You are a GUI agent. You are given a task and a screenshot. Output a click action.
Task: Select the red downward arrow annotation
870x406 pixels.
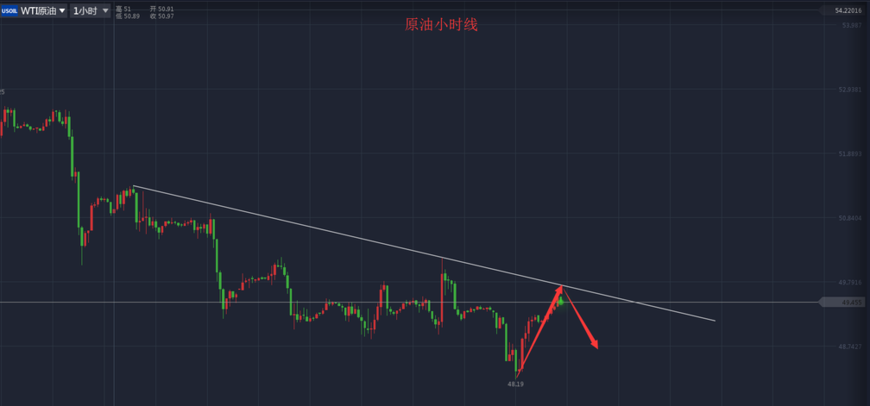580,317
